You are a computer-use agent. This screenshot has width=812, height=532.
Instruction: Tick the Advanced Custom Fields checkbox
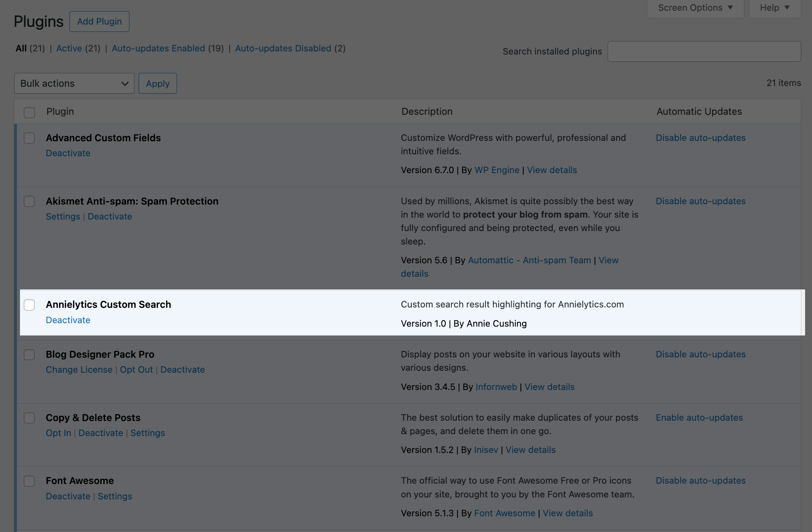(29, 138)
